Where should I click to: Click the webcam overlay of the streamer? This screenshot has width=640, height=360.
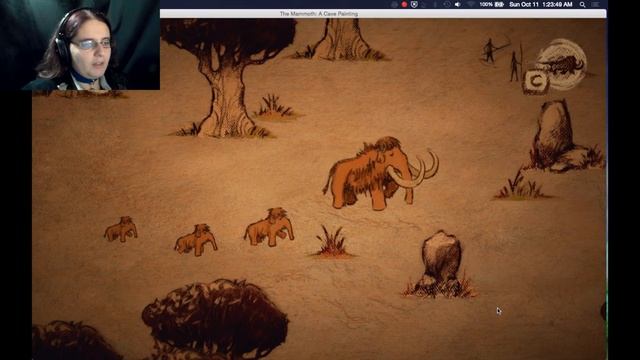point(80,45)
